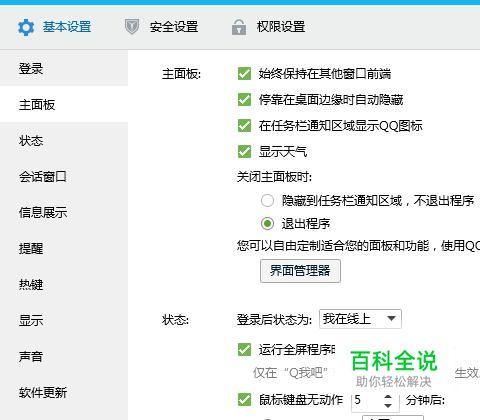Open 声音 settings in sidebar

(x=64, y=356)
